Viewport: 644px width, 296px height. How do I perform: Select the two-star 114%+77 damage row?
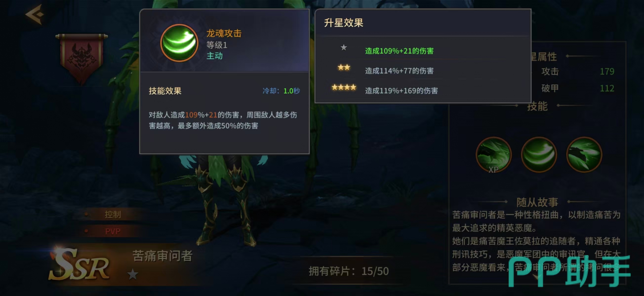(x=423, y=70)
